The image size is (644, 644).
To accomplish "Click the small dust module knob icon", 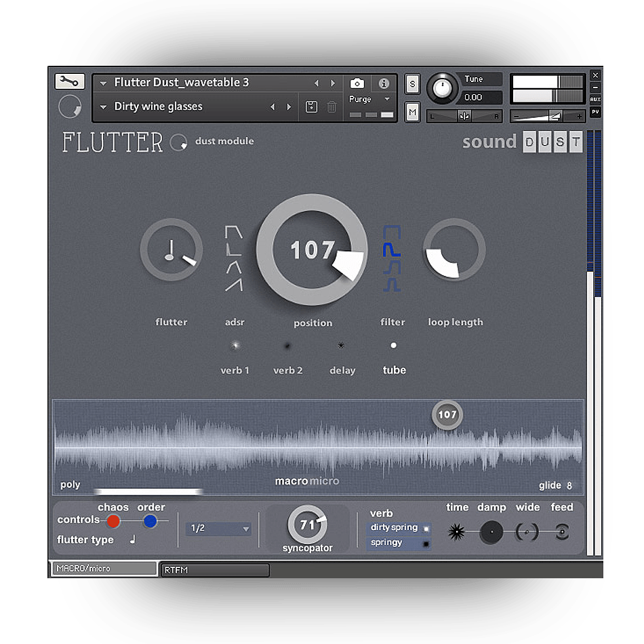I will click(x=179, y=142).
